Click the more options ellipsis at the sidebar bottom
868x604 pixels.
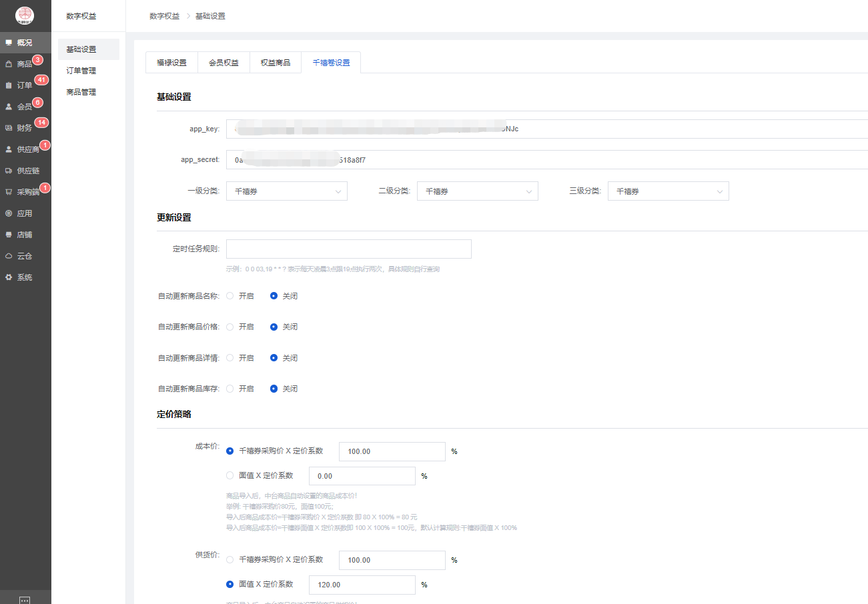25,599
